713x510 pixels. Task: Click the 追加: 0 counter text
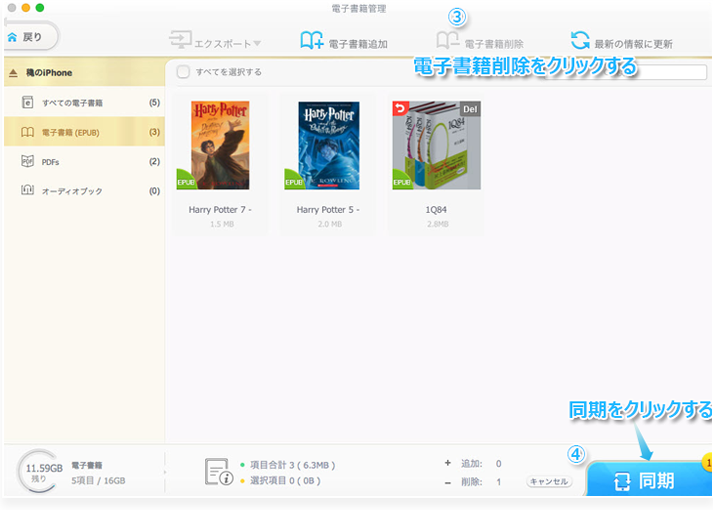pos(481,464)
